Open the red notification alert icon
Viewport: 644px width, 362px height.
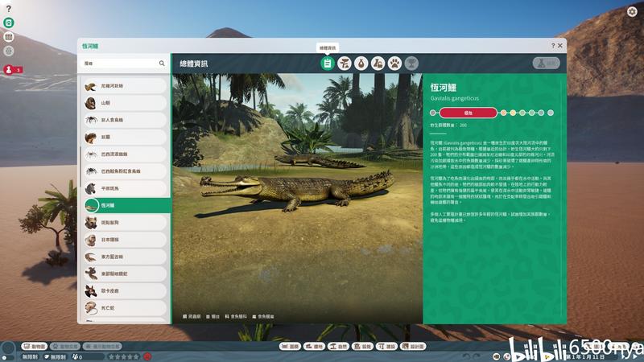click(x=9, y=70)
